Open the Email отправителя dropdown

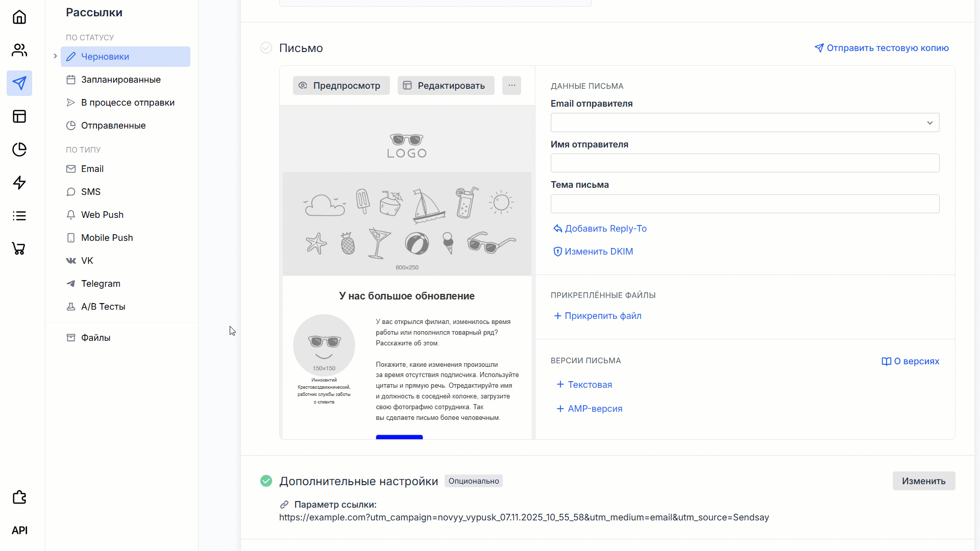click(745, 122)
